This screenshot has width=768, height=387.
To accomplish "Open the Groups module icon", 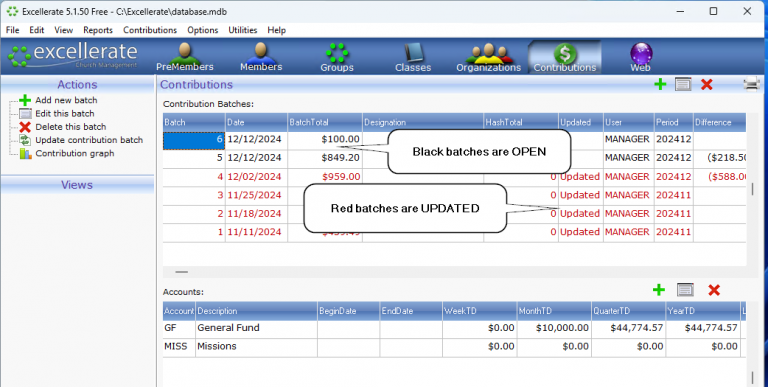I will pyautogui.click(x=337, y=57).
